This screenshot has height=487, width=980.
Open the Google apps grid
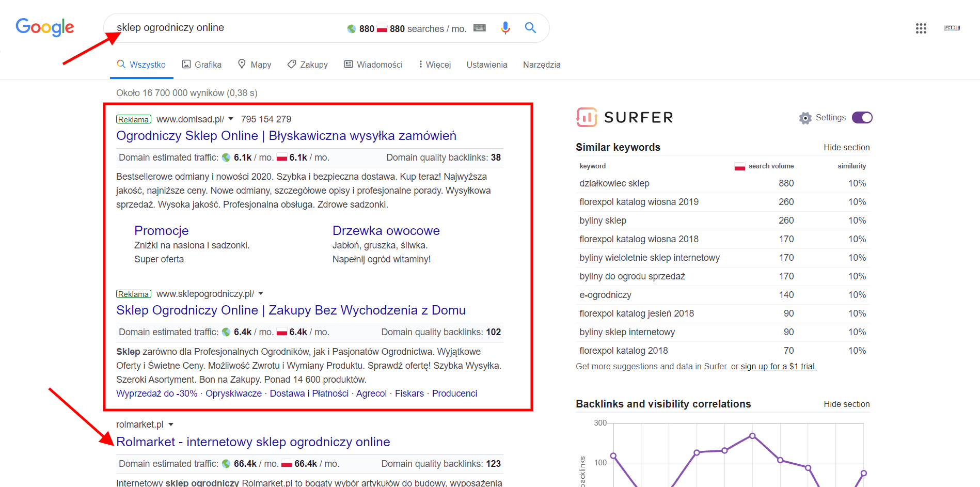[x=921, y=28]
